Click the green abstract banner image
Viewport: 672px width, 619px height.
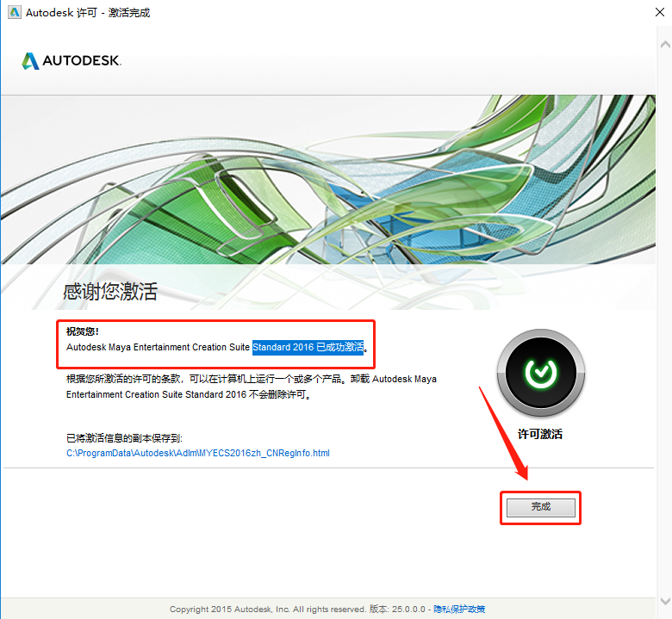pos(328,179)
